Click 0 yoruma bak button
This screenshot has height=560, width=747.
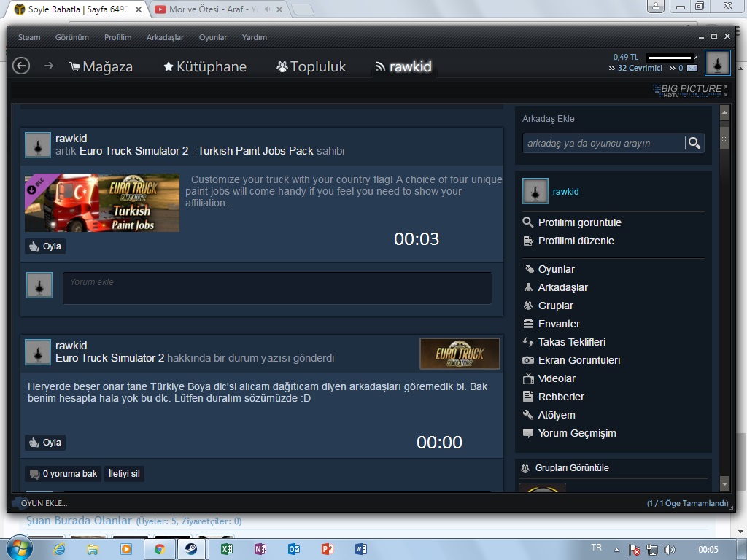point(63,474)
